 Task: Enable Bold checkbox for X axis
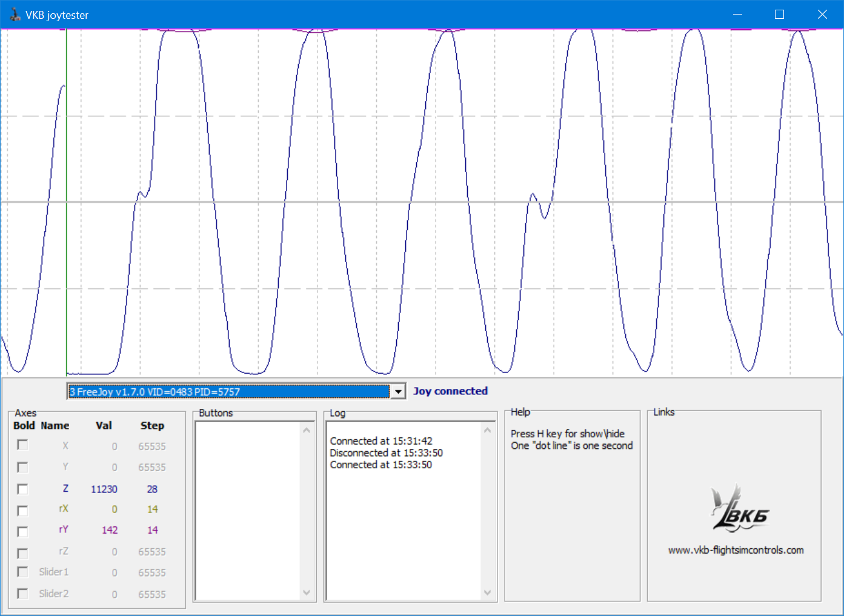click(x=22, y=445)
